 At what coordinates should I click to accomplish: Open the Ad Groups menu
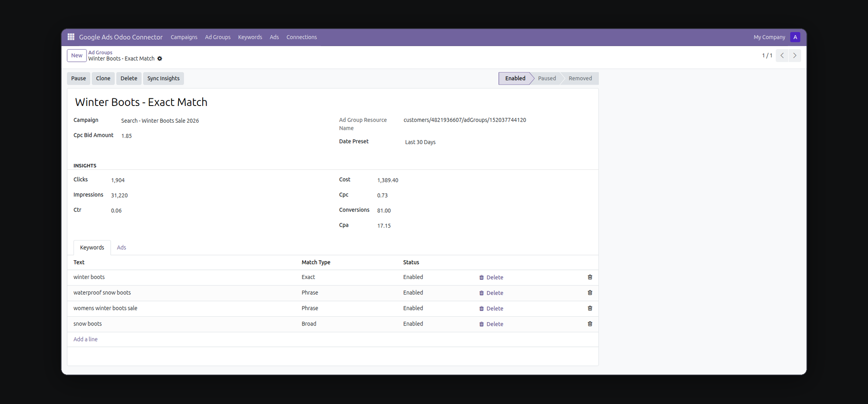(217, 37)
